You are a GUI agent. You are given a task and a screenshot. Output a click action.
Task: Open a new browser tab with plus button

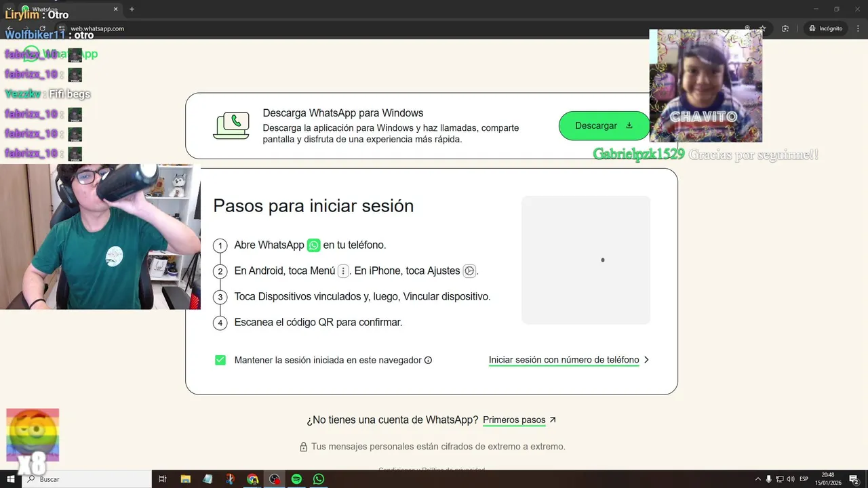click(132, 9)
